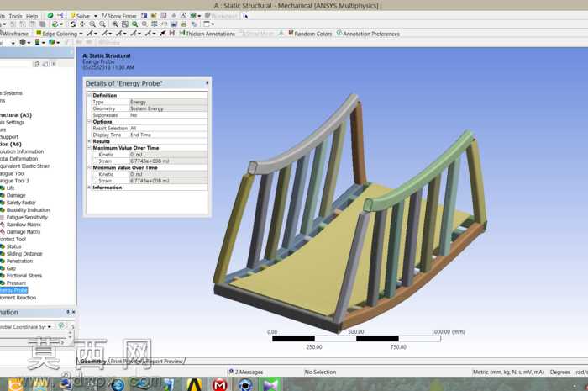Select Total Deformation in the tree
This screenshot has width=588, height=391.
[x=18, y=159]
